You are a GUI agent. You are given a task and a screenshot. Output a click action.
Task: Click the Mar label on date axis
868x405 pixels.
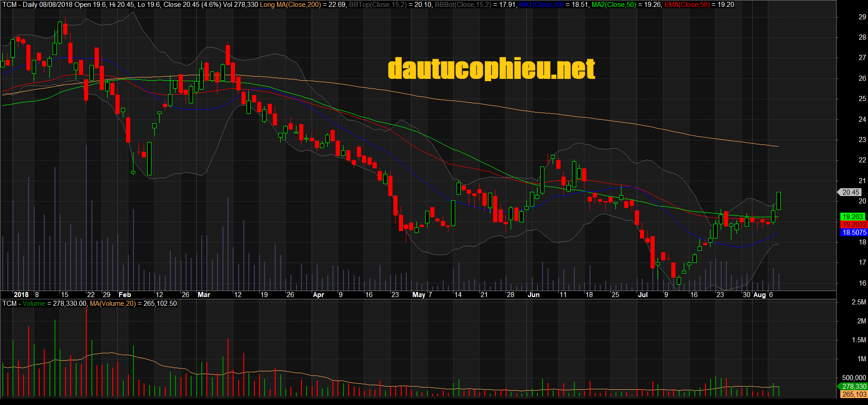[x=204, y=295]
